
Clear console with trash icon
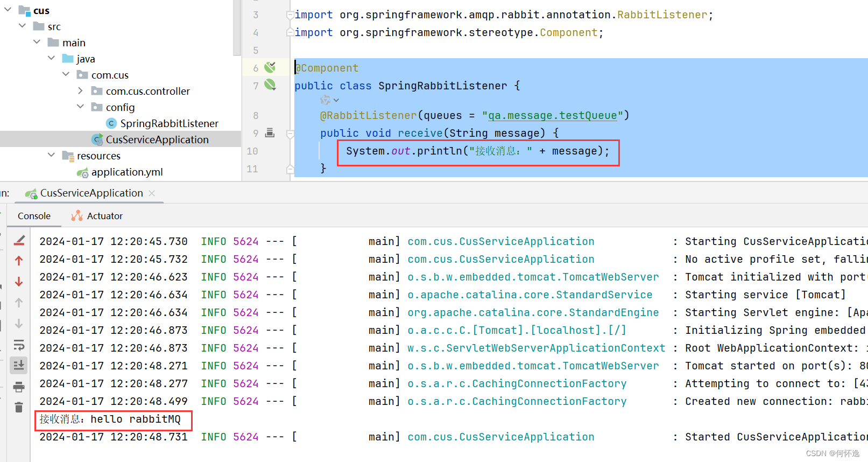coord(19,407)
